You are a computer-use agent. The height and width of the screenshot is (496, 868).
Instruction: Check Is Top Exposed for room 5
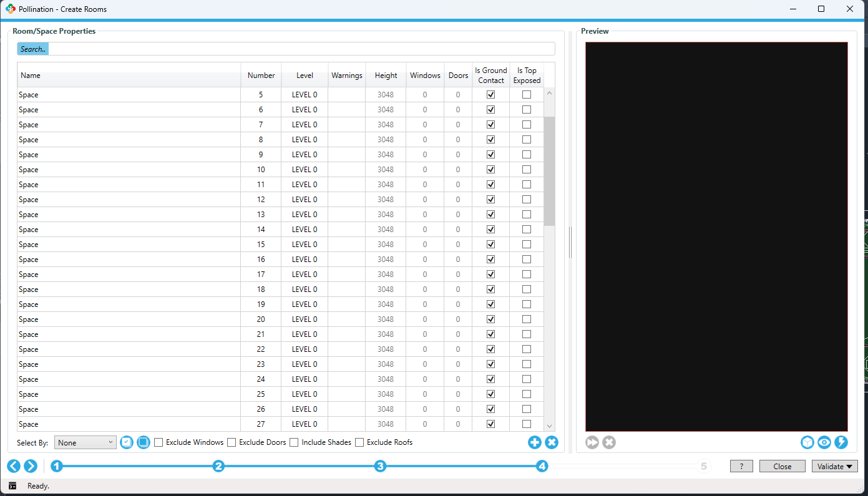(x=527, y=95)
